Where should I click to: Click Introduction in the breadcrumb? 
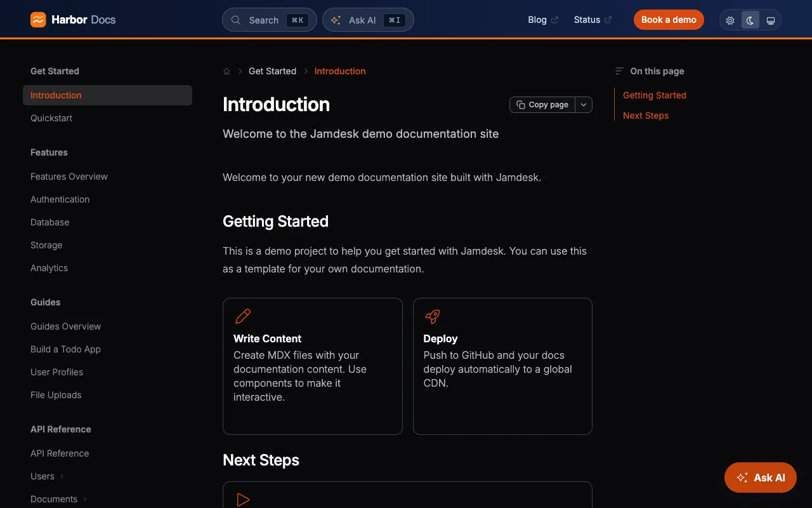(x=340, y=71)
